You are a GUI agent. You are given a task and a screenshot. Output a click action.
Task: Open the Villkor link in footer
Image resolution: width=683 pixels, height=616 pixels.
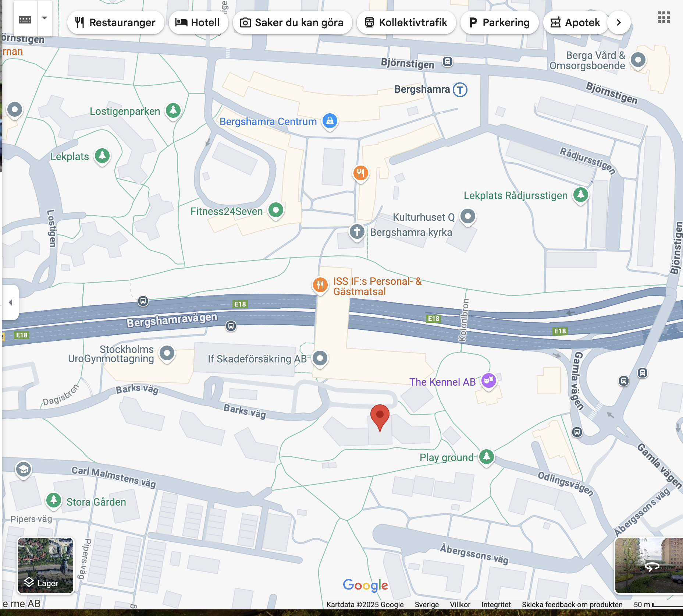point(460,605)
